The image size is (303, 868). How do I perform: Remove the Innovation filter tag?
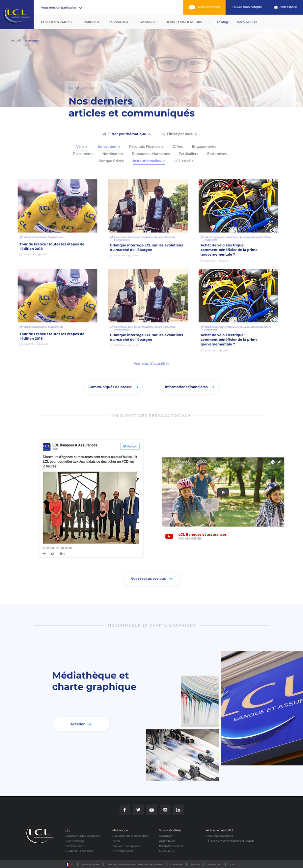119,147
